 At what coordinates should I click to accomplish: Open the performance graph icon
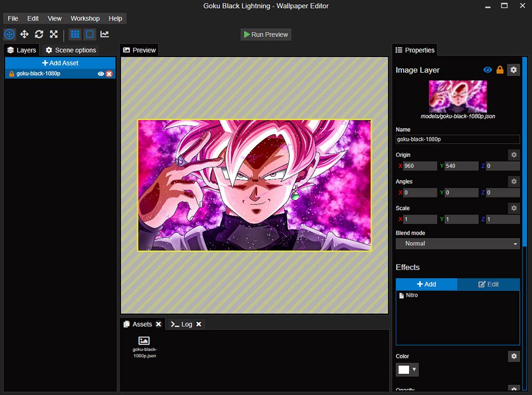click(104, 34)
